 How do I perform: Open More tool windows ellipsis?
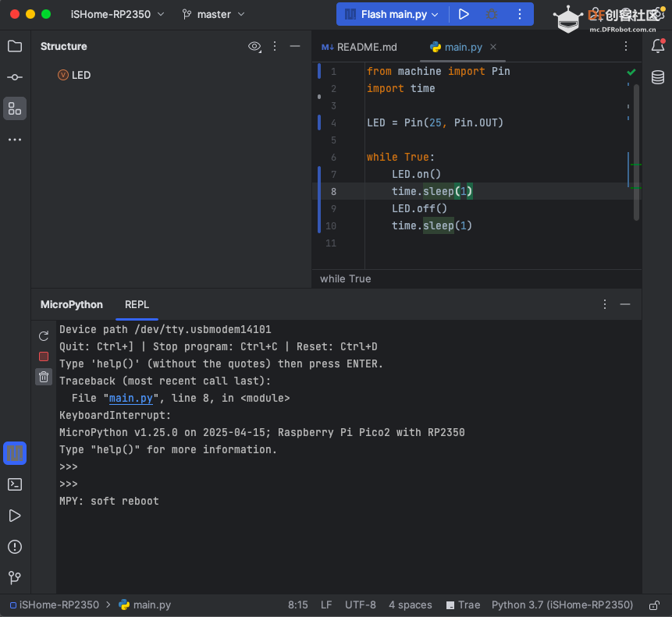[x=15, y=140]
